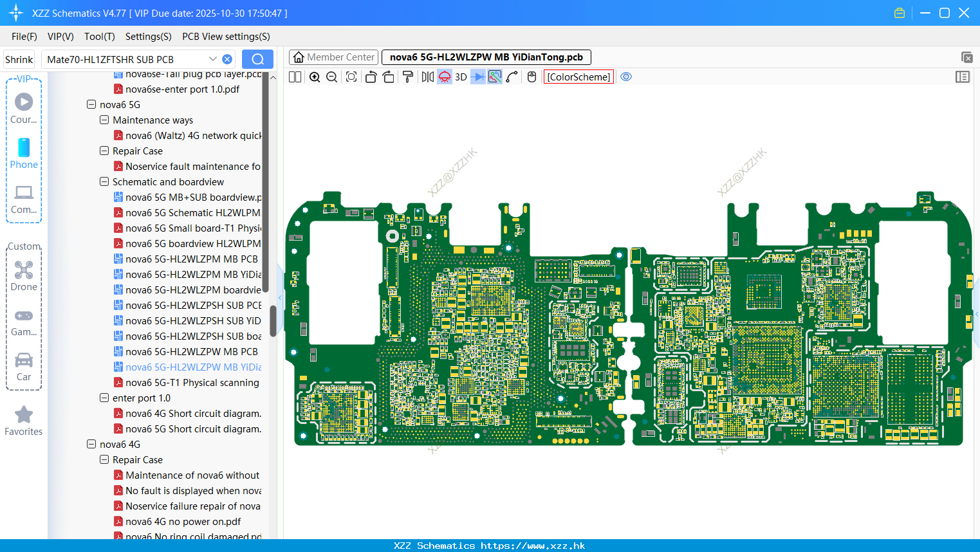Open the PCB View settings(S) menu

pyautogui.click(x=226, y=37)
